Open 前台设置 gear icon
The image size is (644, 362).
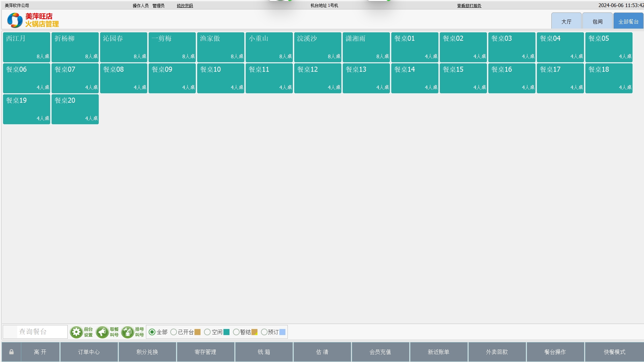(76, 332)
